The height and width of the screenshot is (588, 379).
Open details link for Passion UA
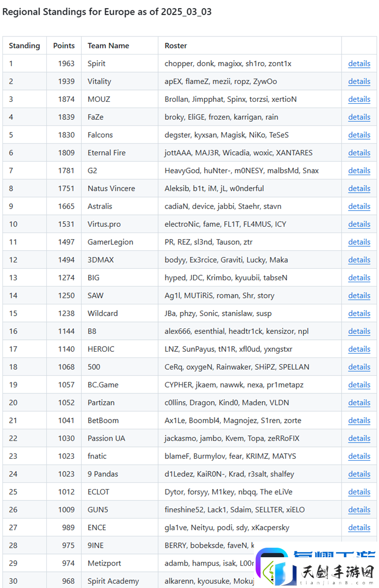click(x=359, y=438)
